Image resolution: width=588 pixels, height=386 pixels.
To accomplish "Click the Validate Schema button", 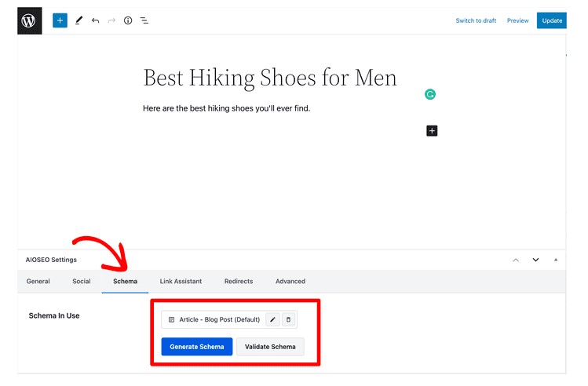I will click(270, 347).
